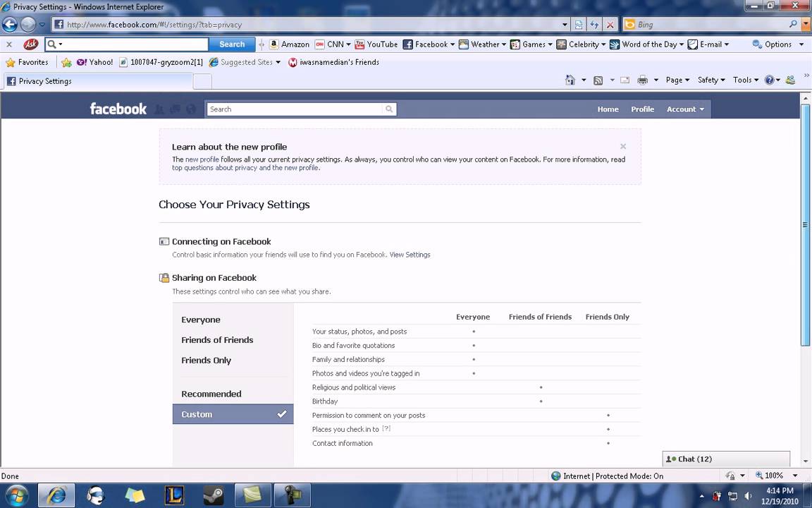The width and height of the screenshot is (812, 508).
Task: Click the Facebook messages icon
Action: tap(175, 109)
